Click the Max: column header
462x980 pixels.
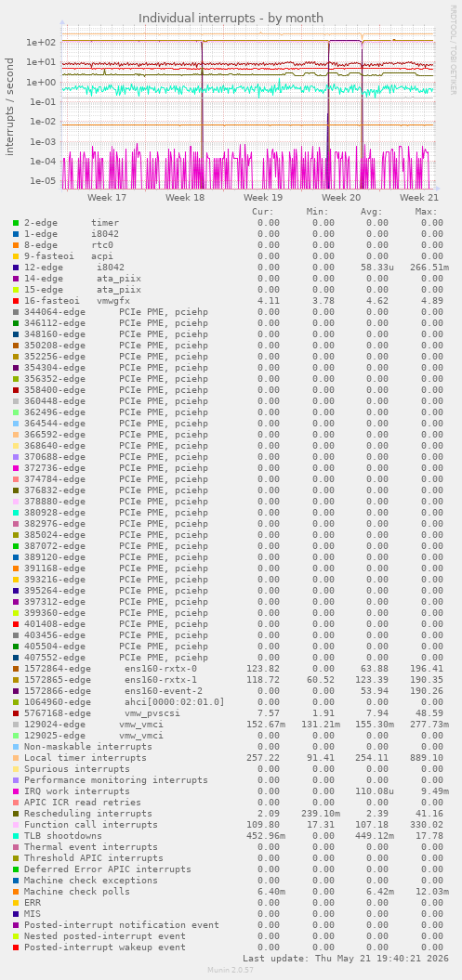click(x=426, y=211)
